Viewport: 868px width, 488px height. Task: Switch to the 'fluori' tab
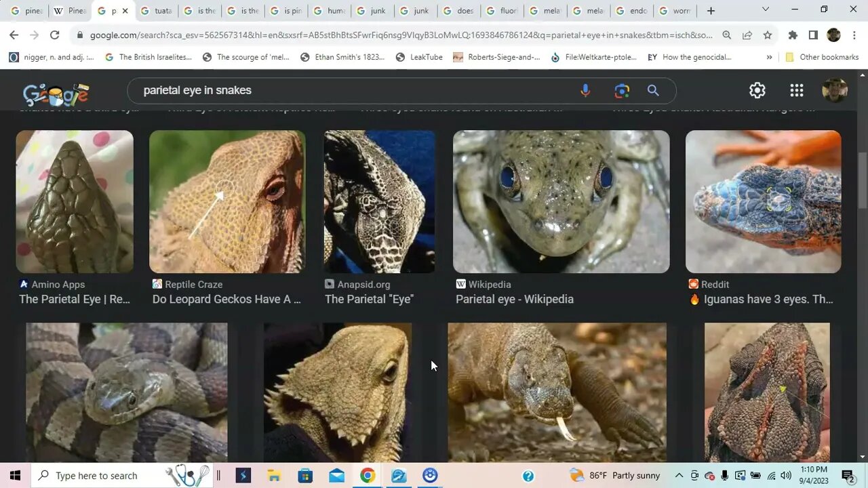coord(500,11)
